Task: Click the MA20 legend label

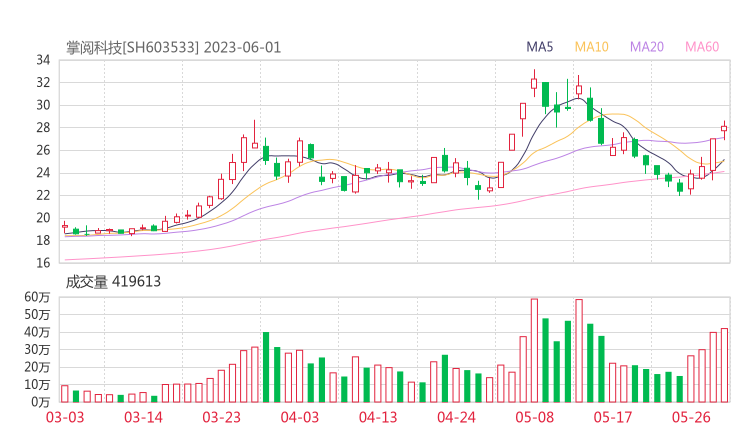Action: click(647, 47)
